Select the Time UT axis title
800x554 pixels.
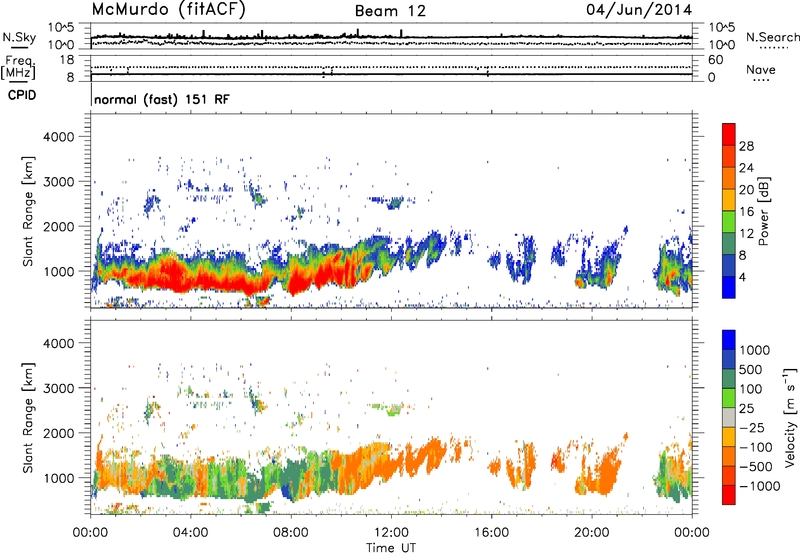pos(391,548)
